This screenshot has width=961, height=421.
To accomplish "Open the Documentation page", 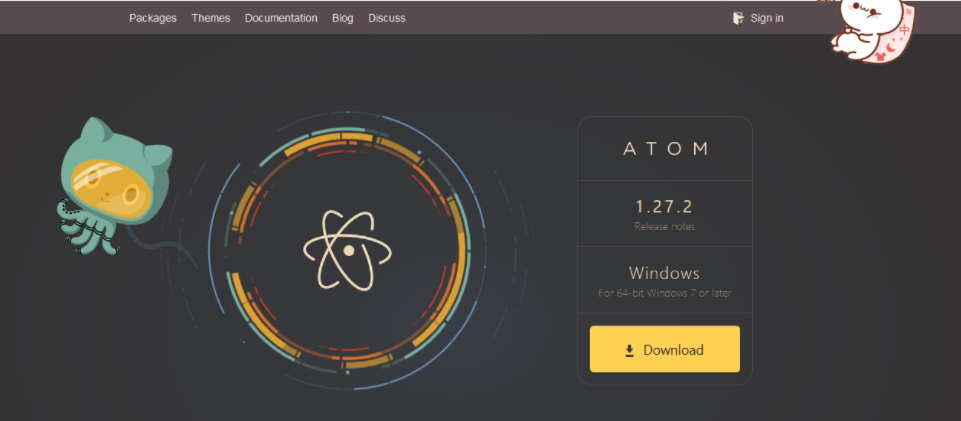I will click(281, 18).
